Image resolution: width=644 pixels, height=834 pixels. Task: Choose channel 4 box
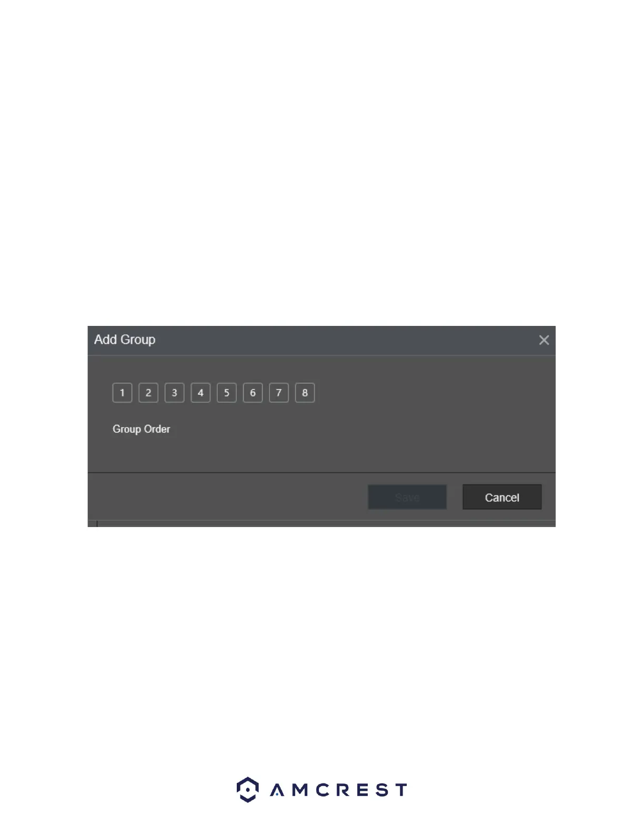click(200, 393)
